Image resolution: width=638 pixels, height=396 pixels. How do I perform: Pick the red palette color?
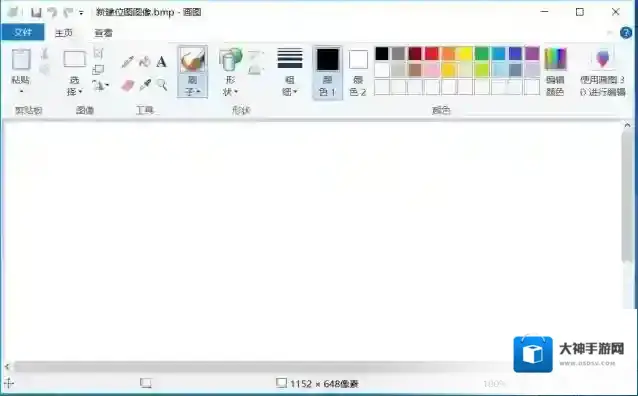432,53
